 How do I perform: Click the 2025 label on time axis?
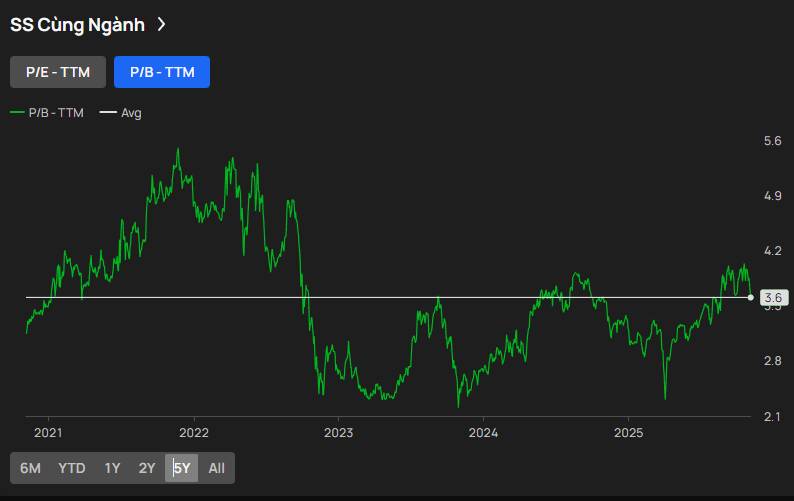(x=628, y=433)
